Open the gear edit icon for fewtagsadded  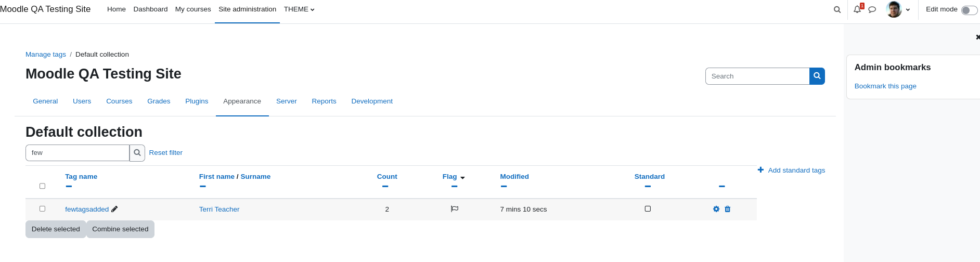pyautogui.click(x=716, y=209)
